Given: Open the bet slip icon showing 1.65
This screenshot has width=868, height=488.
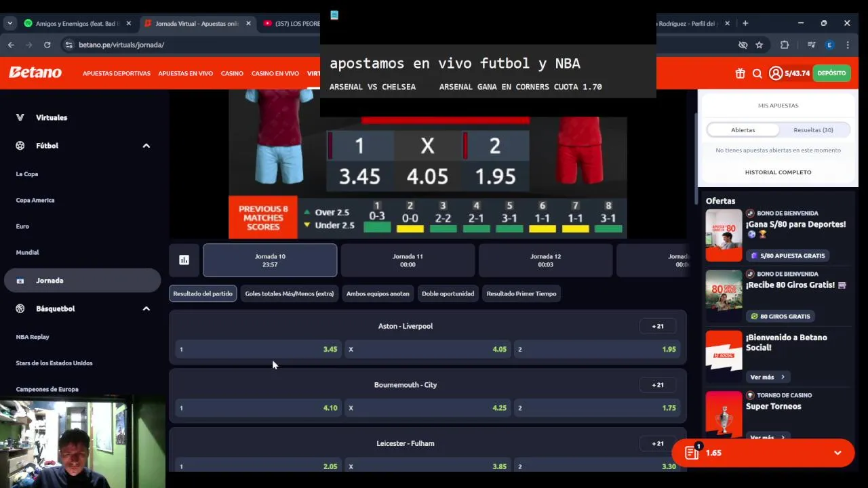Looking at the screenshot, I should (x=692, y=453).
